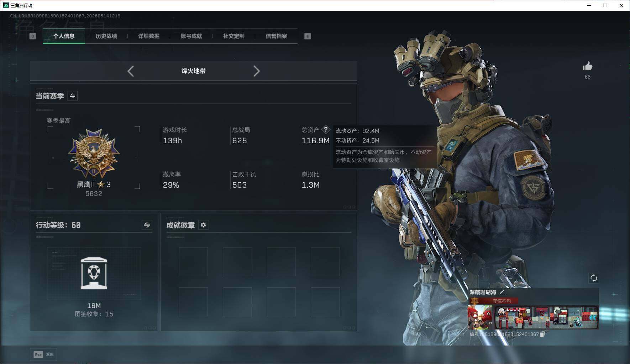The height and width of the screenshot is (364, 630).
Task: Open the 信誉档案 tab
Action: [x=276, y=36]
